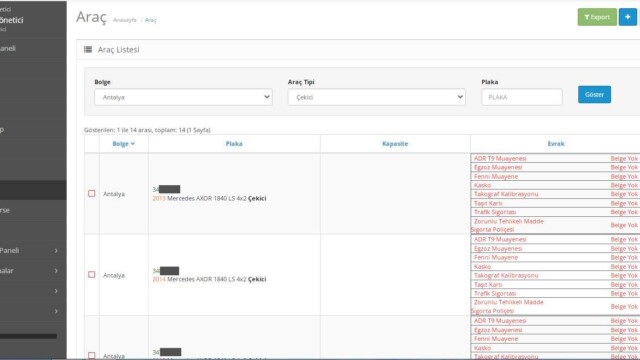
Task: Click Trafik Sigortası in 2014 vehicle row
Action: click(495, 293)
